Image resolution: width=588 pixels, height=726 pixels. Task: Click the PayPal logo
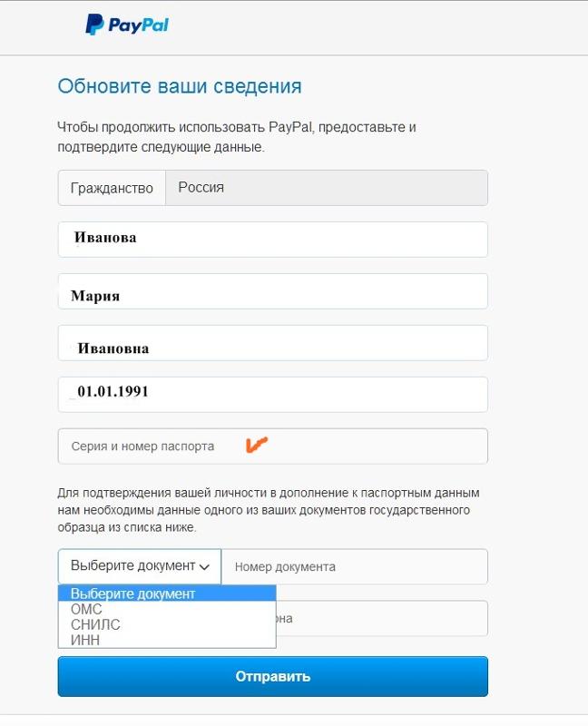click(127, 25)
